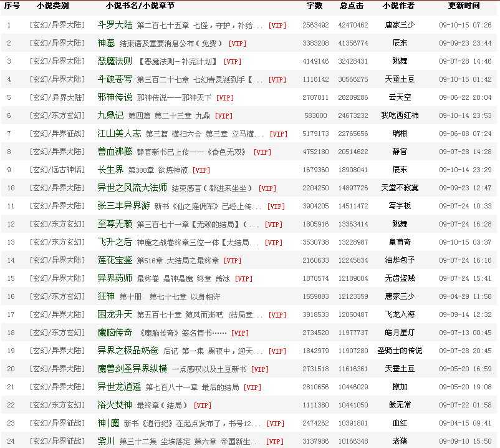Open chapter 结束语及重要消息公布（免费）
500x448 pixels.
pyautogui.click(x=171, y=44)
